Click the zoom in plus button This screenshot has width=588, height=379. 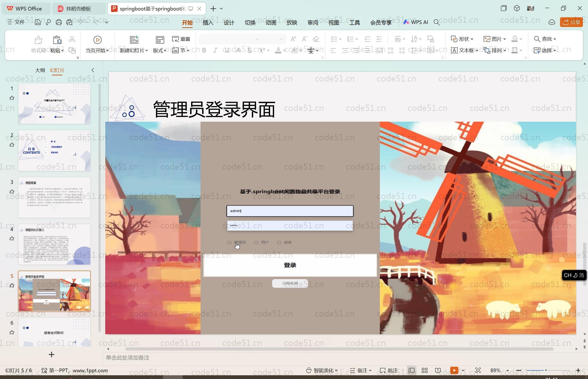tap(578, 370)
